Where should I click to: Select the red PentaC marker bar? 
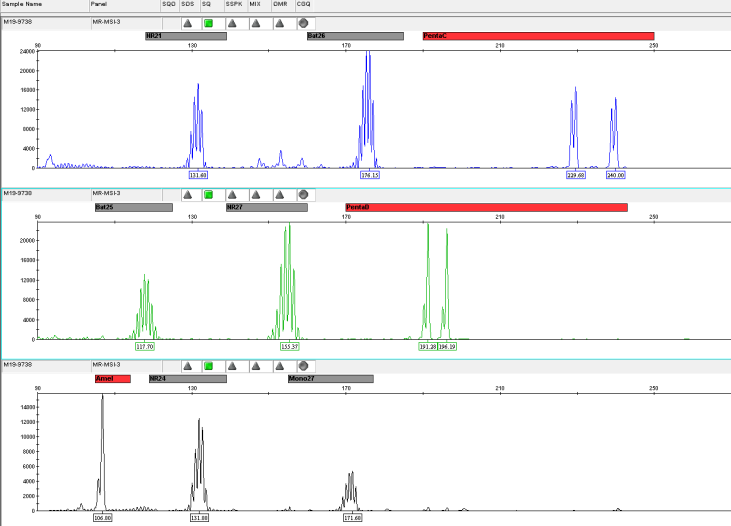coord(538,36)
